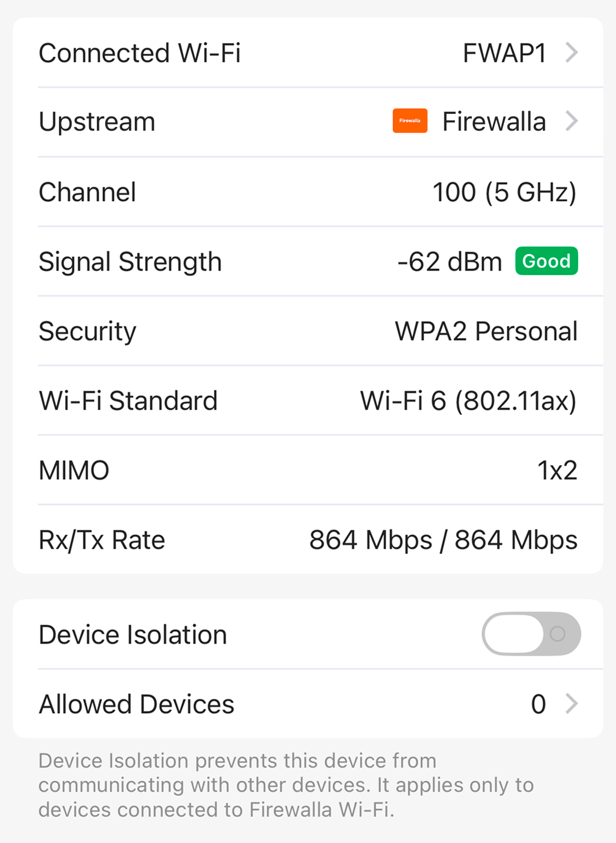Tap the WPA2 Personal security value

(486, 331)
